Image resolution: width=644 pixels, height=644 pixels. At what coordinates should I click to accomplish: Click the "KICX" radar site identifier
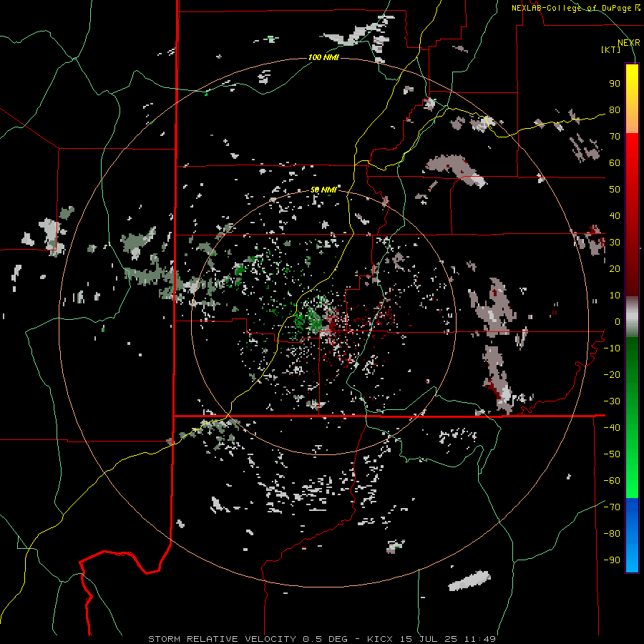coord(381,639)
